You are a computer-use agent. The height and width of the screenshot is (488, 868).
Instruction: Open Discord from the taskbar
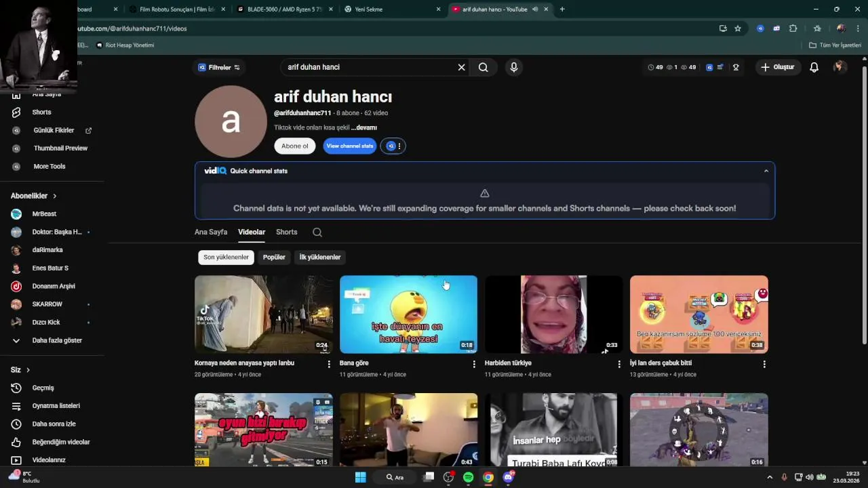coord(508,477)
